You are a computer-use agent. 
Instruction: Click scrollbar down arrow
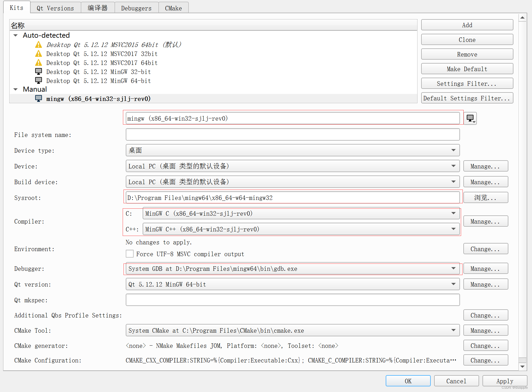click(522, 366)
